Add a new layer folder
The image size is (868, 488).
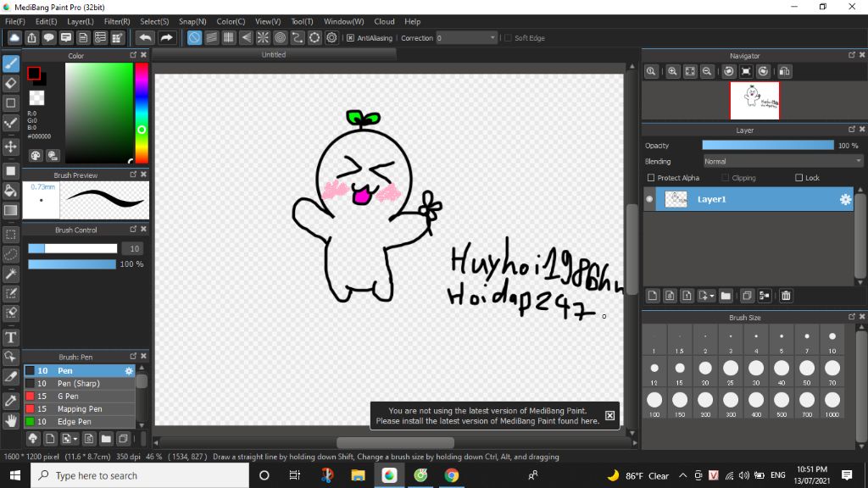[726, 296]
